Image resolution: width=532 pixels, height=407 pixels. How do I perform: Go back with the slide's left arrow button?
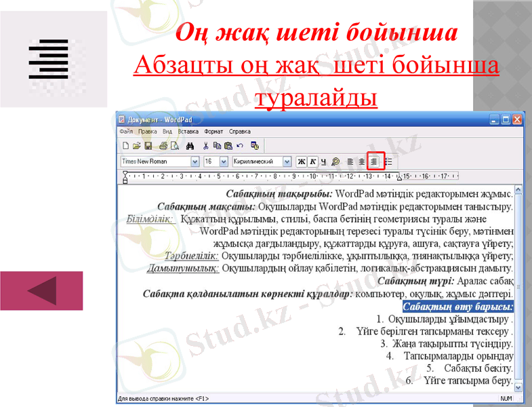(41, 291)
